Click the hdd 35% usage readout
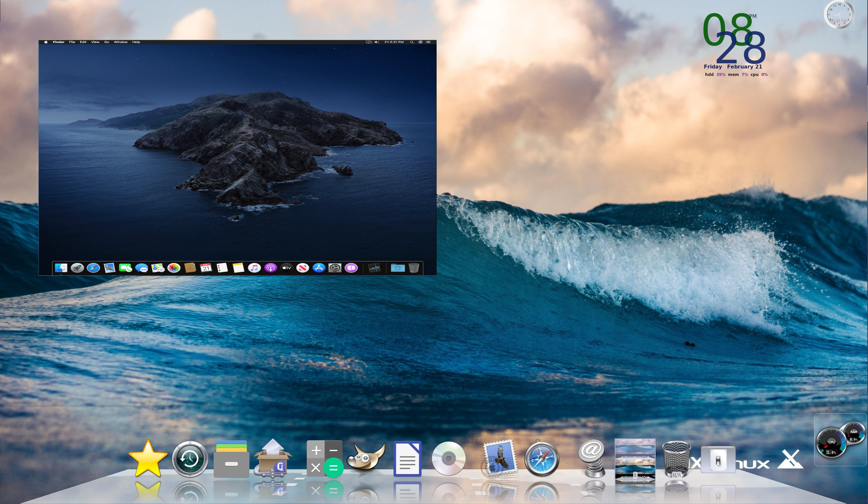The width and height of the screenshot is (868, 504). 715,74
